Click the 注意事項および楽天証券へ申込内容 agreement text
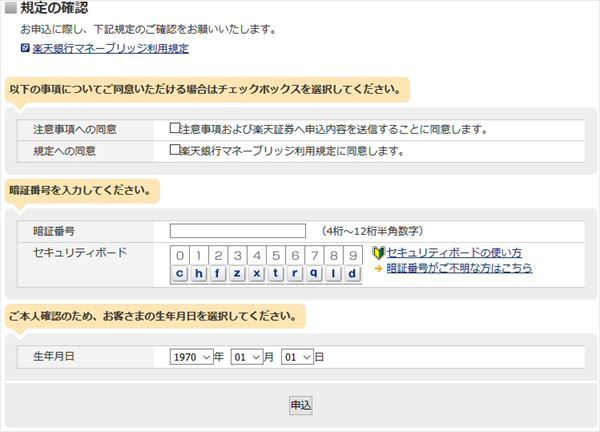 pos(333,129)
